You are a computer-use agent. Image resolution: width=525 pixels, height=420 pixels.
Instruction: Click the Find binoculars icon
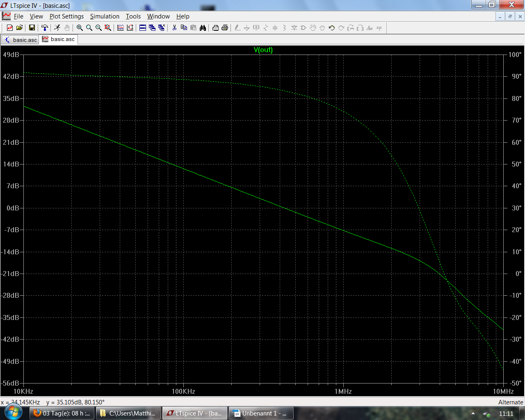203,28
